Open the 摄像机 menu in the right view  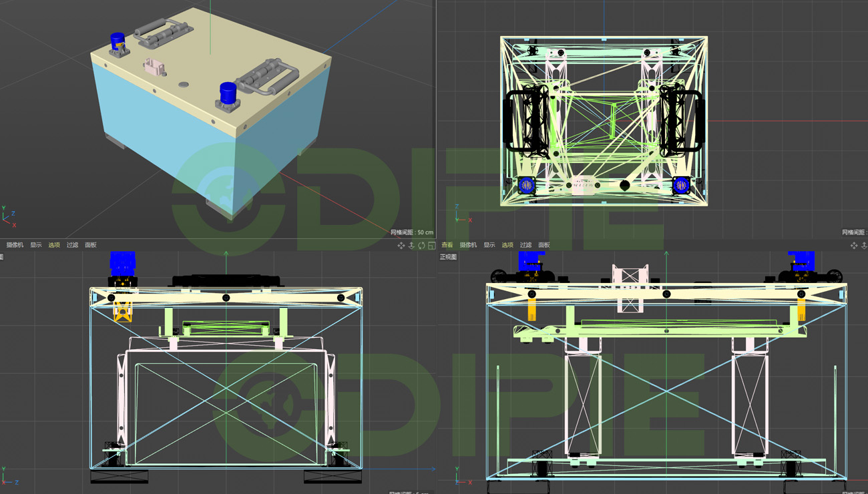coord(15,245)
